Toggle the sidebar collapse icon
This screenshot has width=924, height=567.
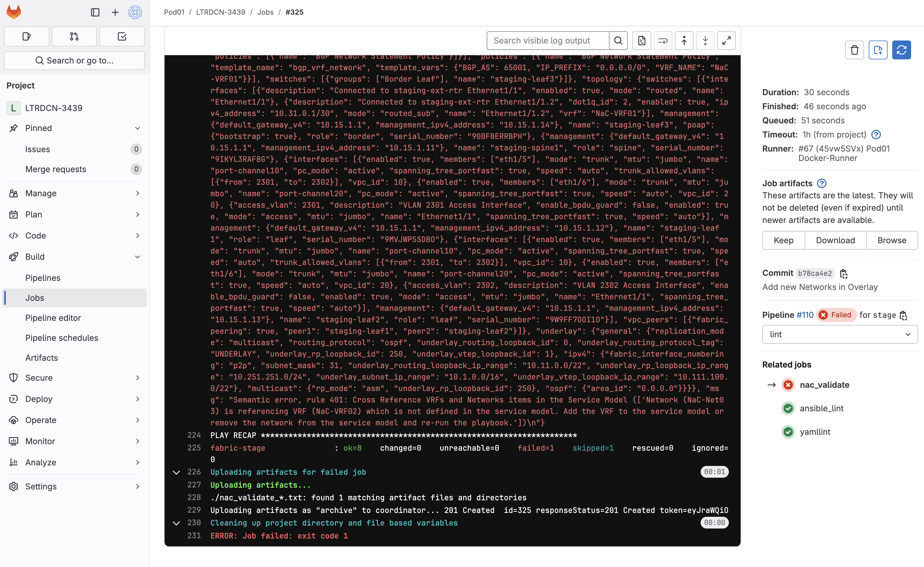pyautogui.click(x=95, y=12)
